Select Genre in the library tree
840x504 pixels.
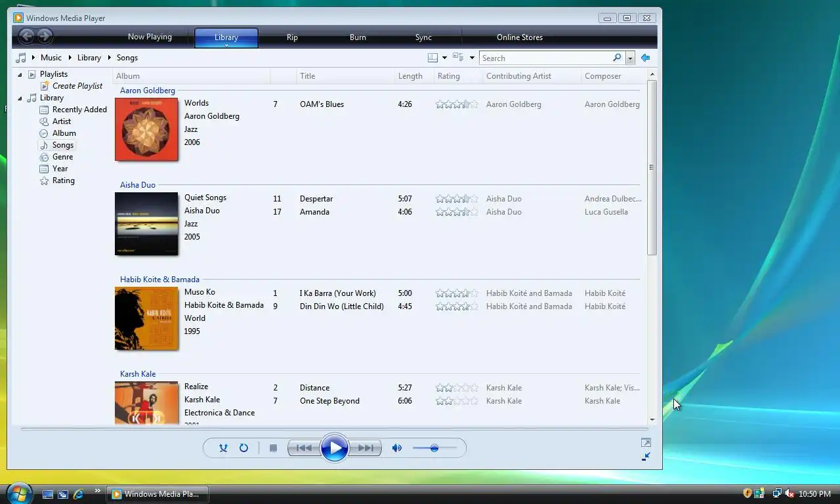coord(62,157)
